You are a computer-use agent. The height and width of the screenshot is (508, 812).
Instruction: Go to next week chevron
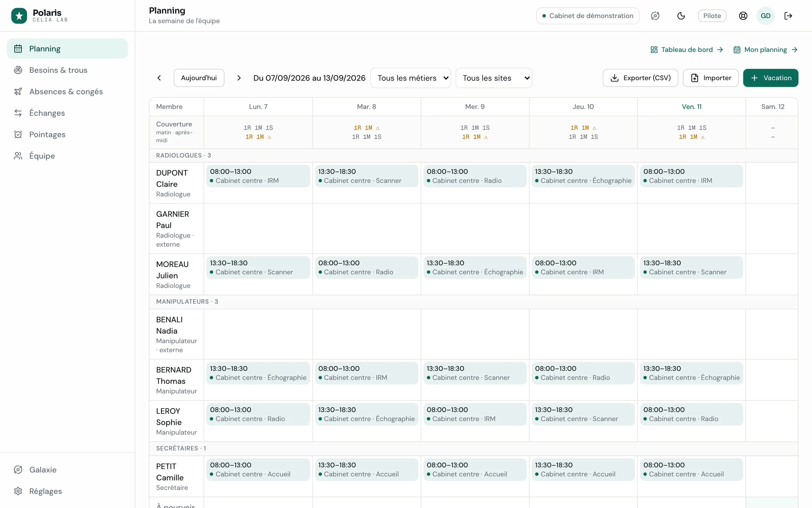tap(239, 78)
